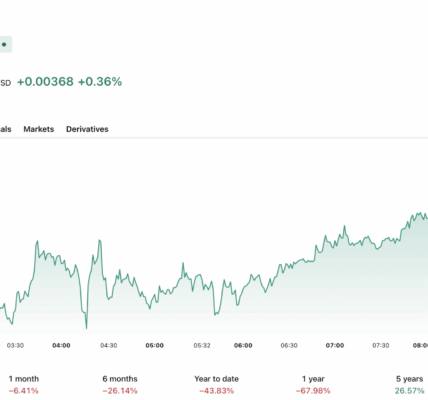Click the 04:00 time axis label
Image resolution: width=428 pixels, height=400 pixels.
pyautogui.click(x=61, y=345)
